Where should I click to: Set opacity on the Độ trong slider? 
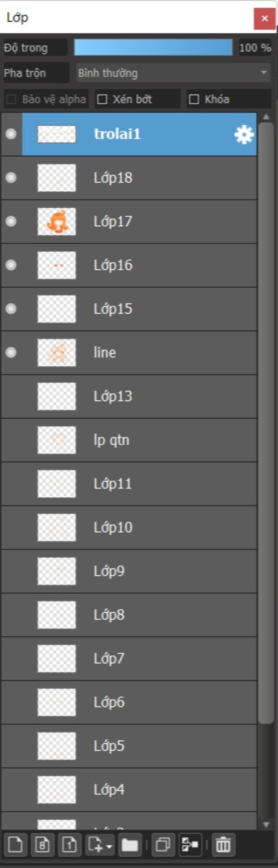tap(153, 47)
